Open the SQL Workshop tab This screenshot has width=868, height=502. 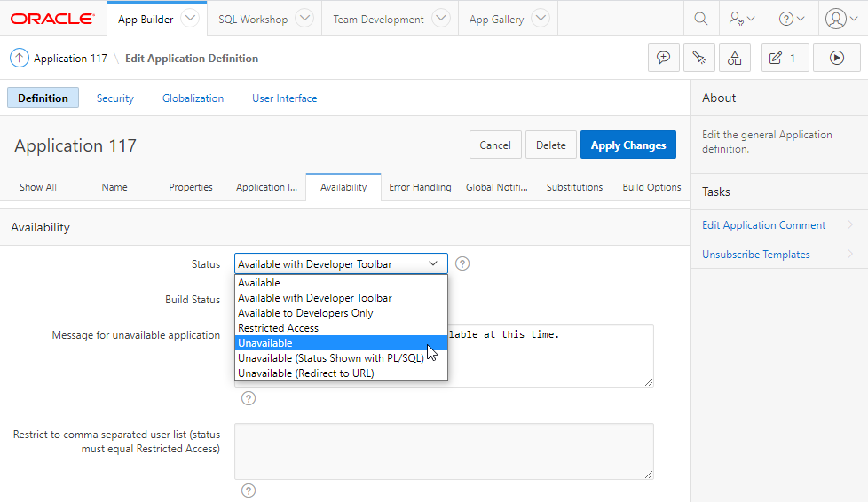253,20
